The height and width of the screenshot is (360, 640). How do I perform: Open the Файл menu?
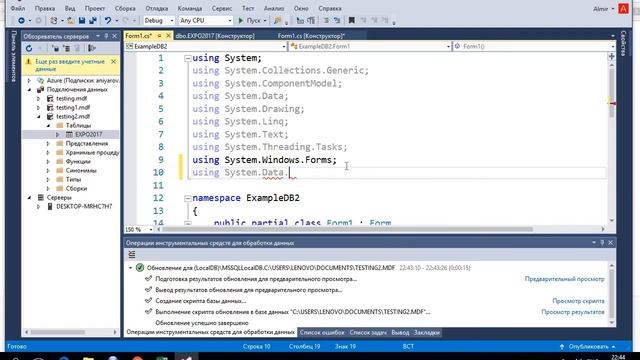[x=18, y=8]
